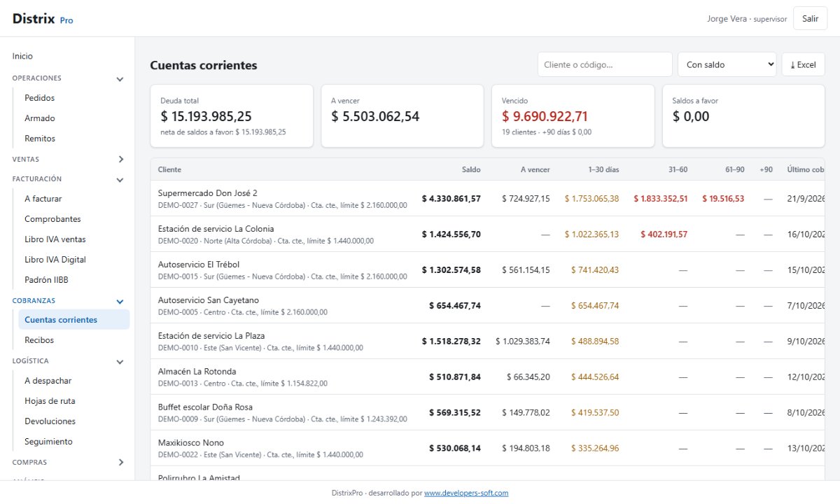Open Comprobantes in the sidebar
The width and height of the screenshot is (840, 504).
(x=73, y=219)
